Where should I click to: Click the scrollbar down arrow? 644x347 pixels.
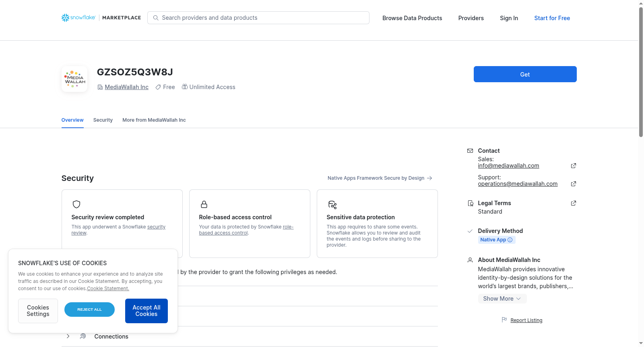click(641, 343)
